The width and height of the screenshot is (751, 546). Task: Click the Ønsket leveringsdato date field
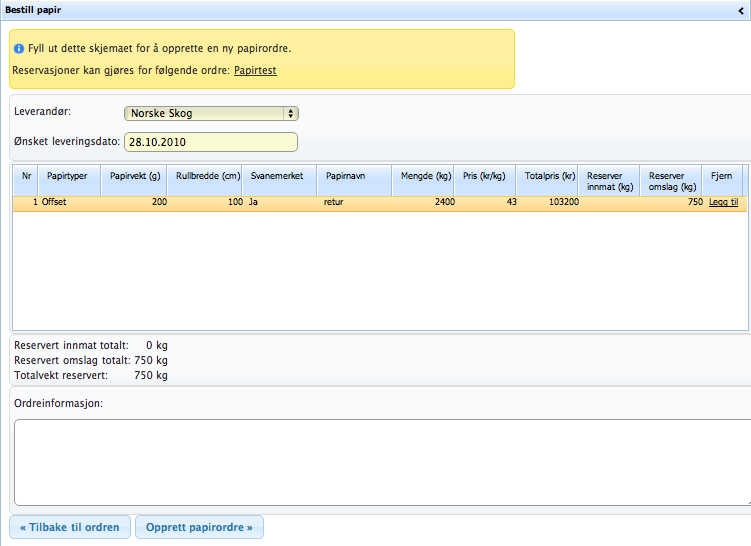(x=211, y=142)
